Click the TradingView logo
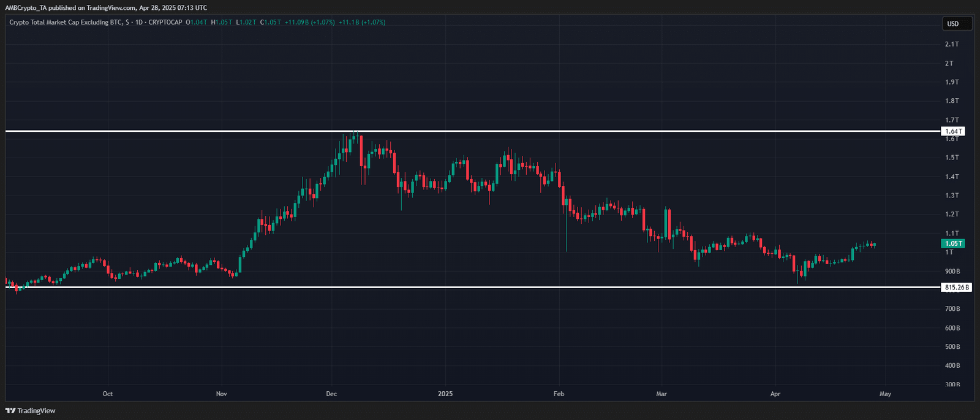The width and height of the screenshot is (980, 420). (x=31, y=411)
